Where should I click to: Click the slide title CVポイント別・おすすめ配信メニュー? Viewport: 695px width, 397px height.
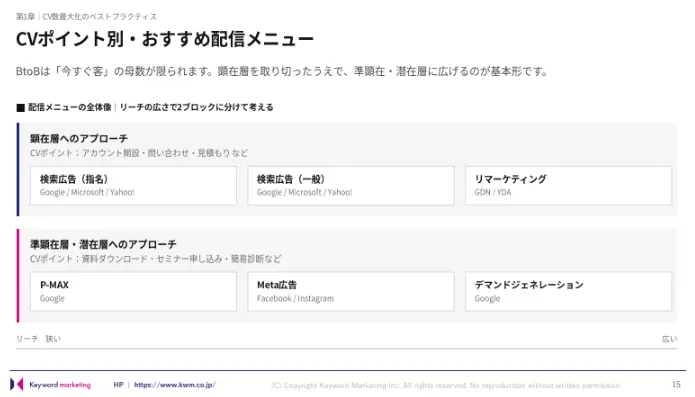(165, 39)
